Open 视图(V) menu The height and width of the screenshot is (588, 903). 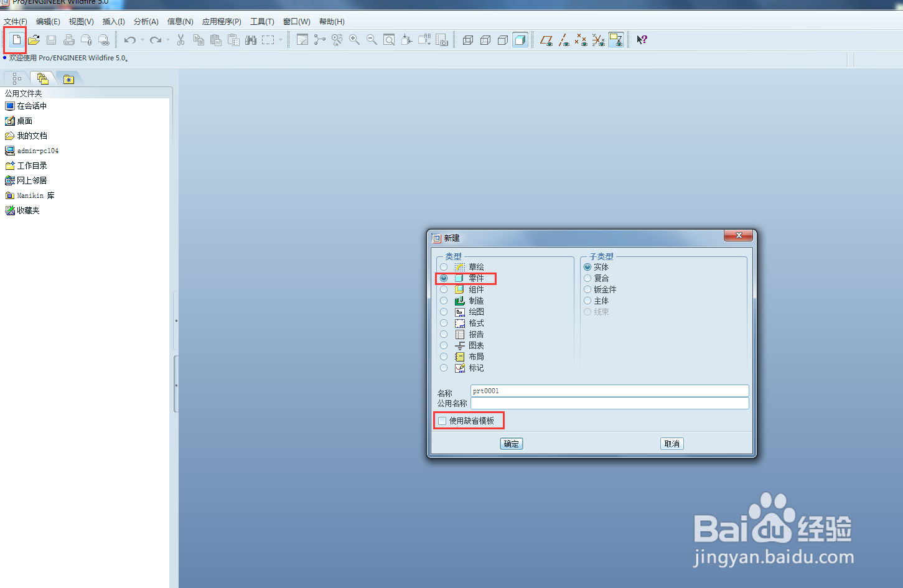tap(82, 22)
